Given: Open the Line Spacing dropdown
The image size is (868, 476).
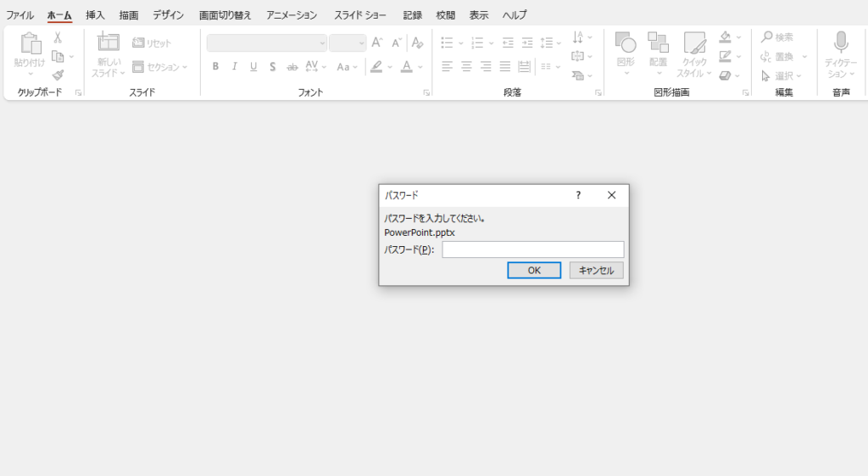Looking at the screenshot, I should tap(550, 42).
